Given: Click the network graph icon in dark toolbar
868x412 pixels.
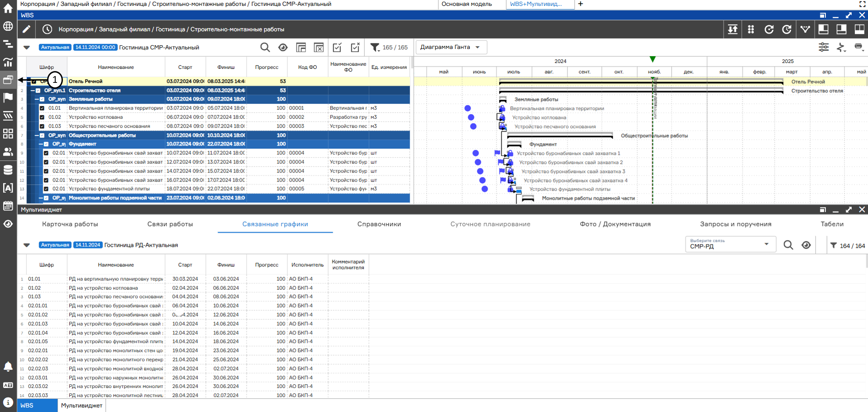Looking at the screenshot, I should (805, 29).
